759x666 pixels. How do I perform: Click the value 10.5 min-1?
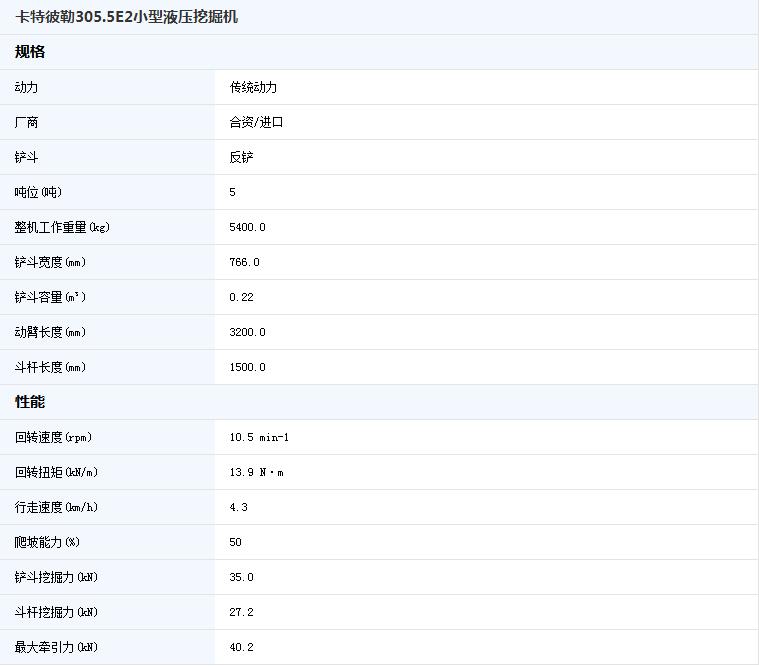coord(259,437)
